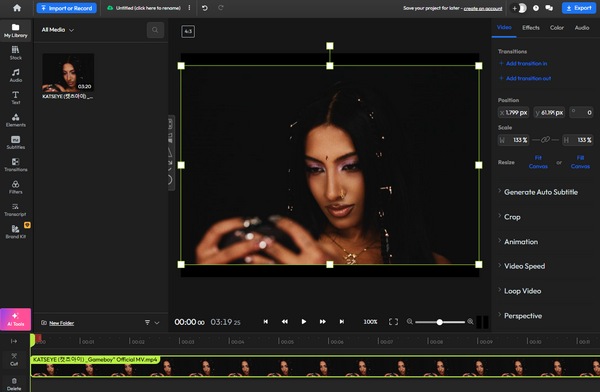
Task: Switch to the Color tab
Action: point(557,28)
